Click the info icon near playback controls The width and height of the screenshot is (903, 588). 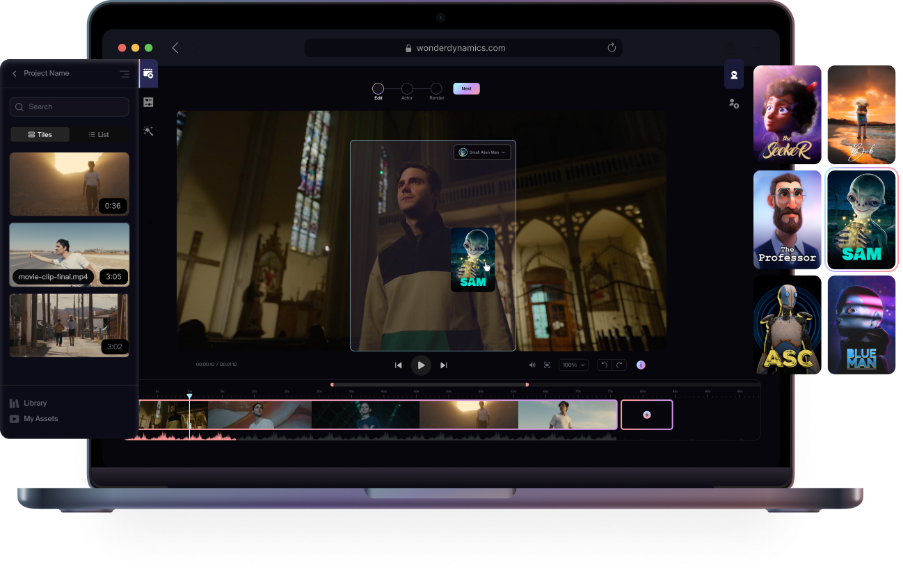pos(641,365)
